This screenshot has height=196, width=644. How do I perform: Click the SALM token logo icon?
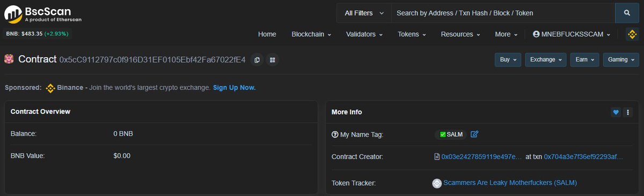click(437, 183)
